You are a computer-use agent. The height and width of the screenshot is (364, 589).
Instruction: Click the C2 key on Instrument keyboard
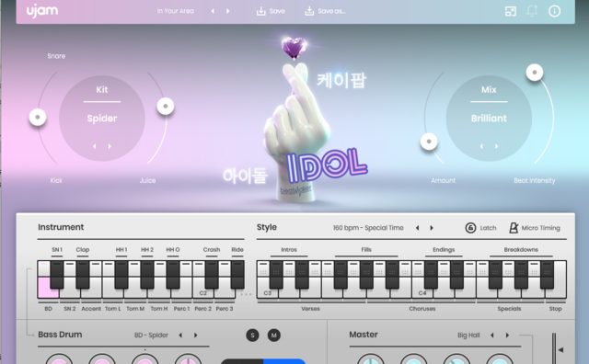(202, 293)
